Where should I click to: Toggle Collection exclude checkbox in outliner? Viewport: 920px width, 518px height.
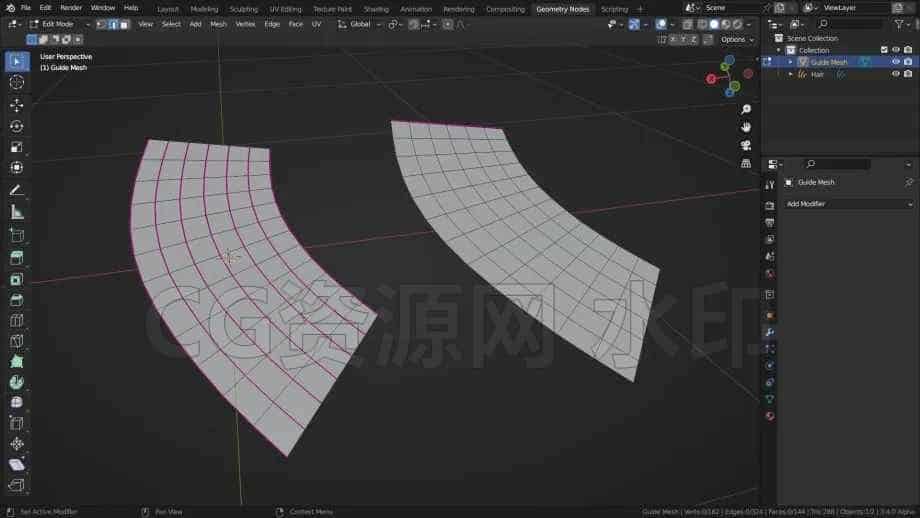[884, 50]
